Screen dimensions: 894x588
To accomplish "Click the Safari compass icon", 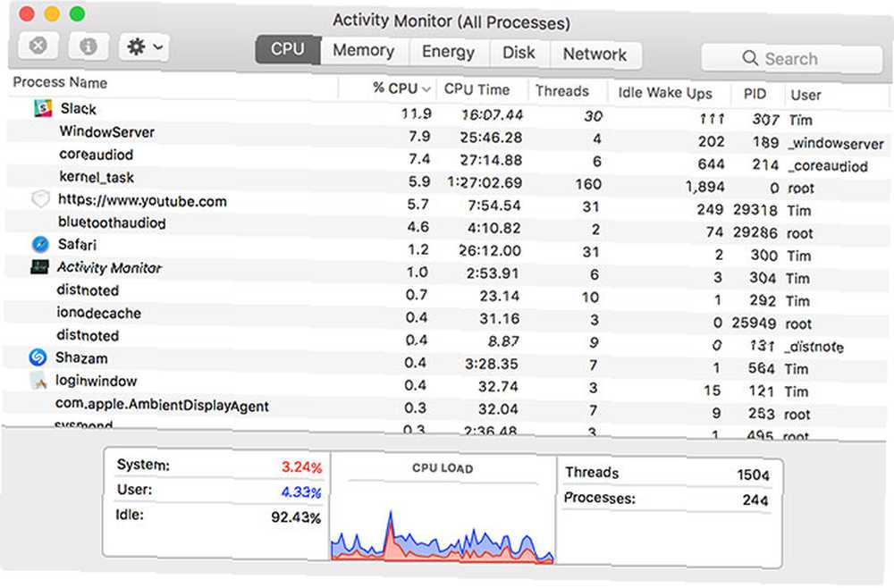I will click(x=40, y=245).
